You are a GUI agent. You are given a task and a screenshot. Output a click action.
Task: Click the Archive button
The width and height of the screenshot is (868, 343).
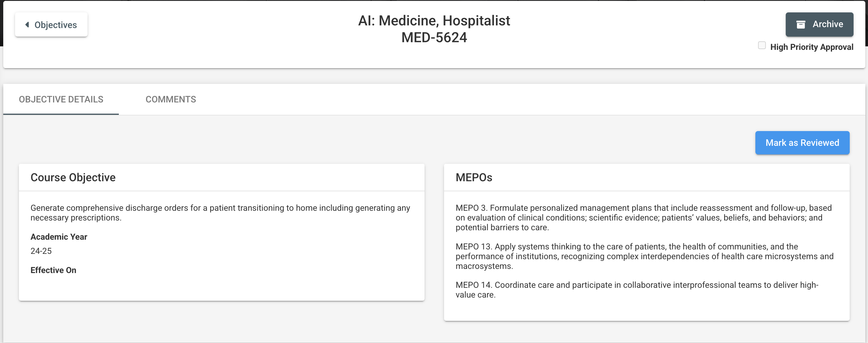819,24
